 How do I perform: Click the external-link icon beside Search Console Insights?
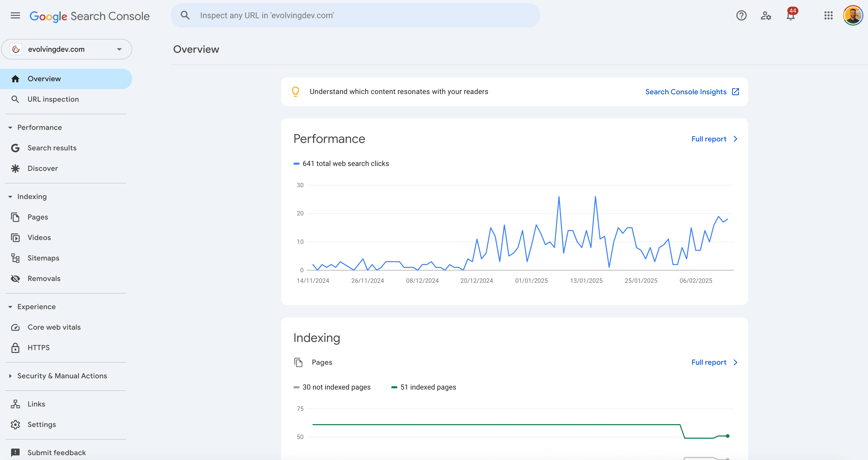[736, 92]
